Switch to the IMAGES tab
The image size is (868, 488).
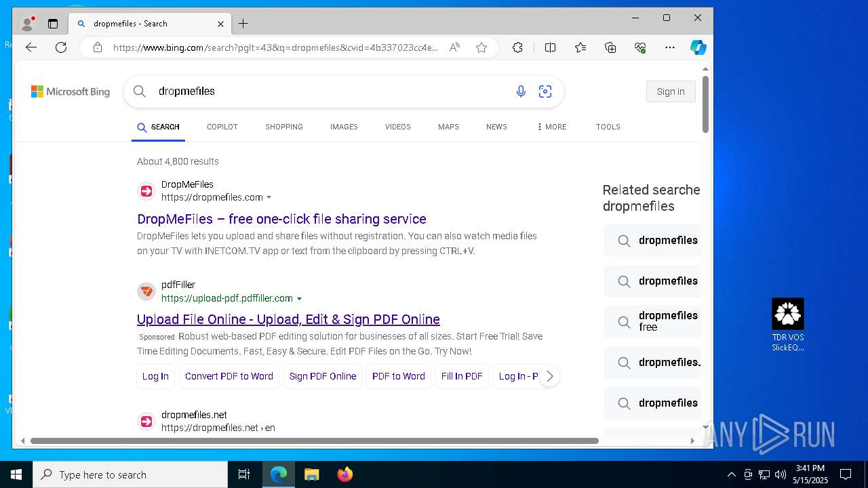point(344,127)
